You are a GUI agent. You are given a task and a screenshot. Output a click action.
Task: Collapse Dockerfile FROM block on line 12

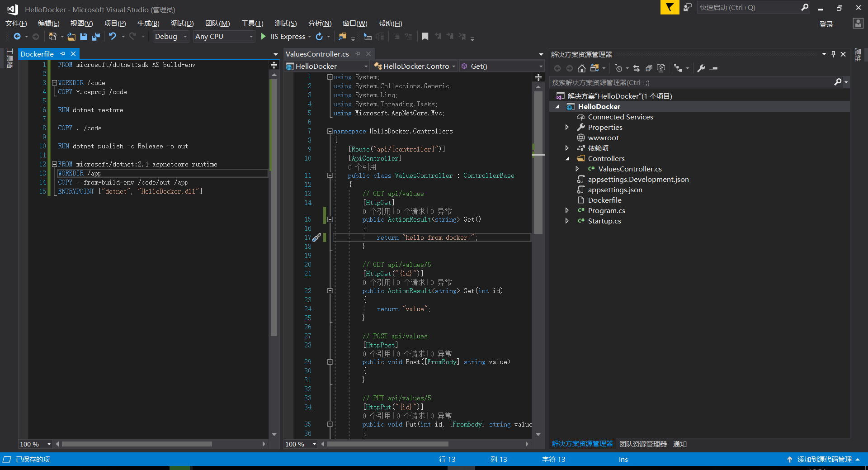coord(54,164)
